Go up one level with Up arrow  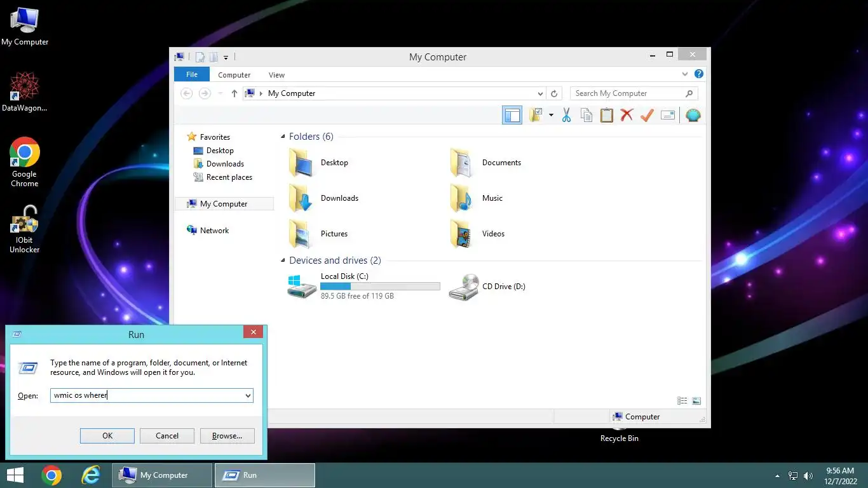(234, 93)
